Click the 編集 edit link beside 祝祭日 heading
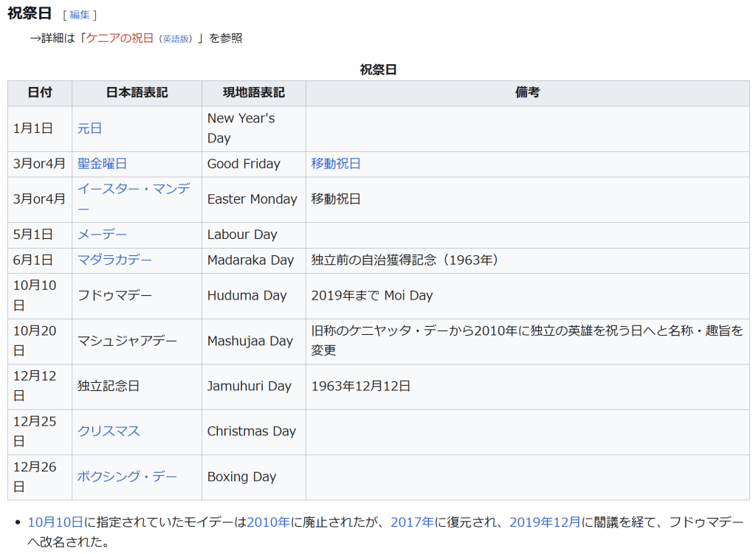Image resolution: width=756 pixels, height=554 pixels. (x=80, y=15)
